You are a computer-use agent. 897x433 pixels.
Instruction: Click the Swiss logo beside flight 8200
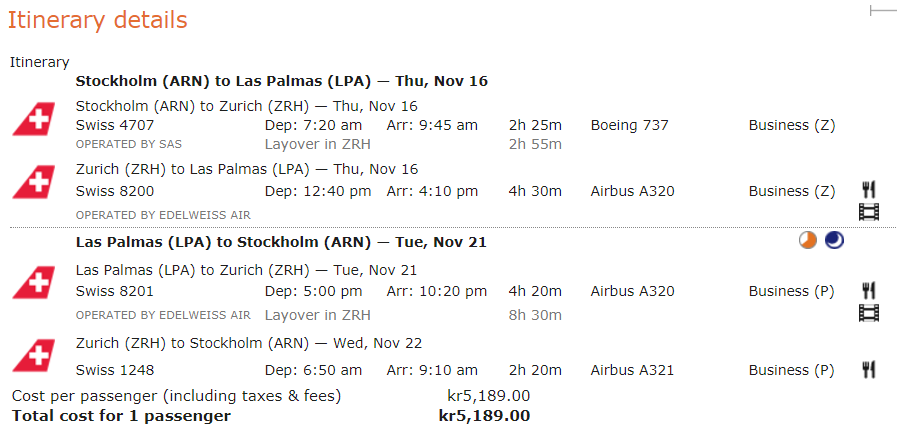33,183
